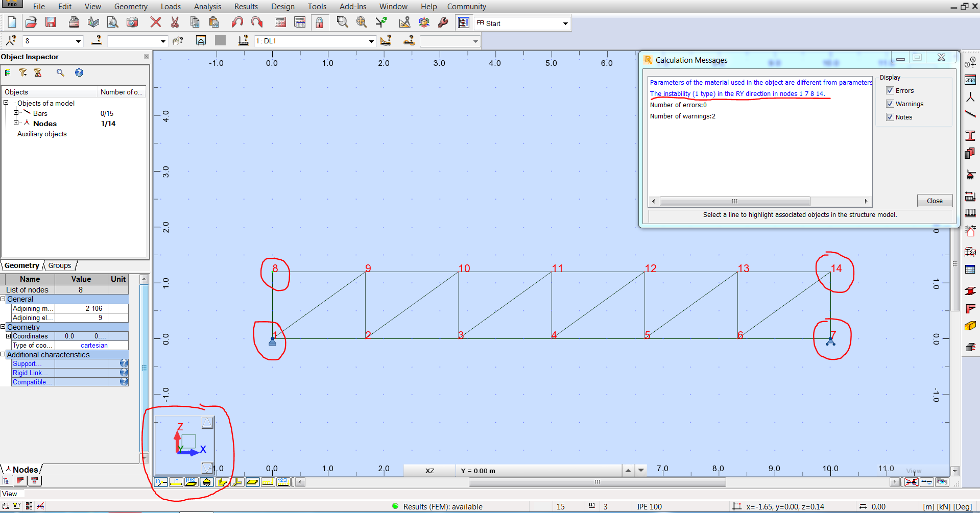Open the Supports tool on the right toolbar

971,175
